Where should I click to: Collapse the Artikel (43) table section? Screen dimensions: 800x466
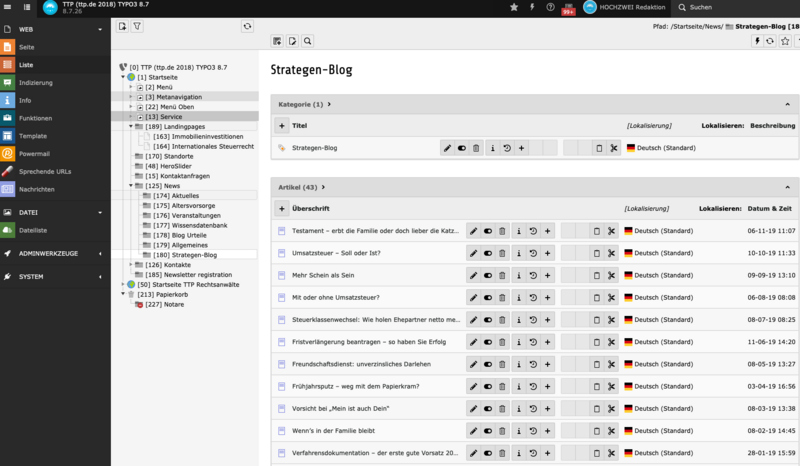click(x=786, y=187)
